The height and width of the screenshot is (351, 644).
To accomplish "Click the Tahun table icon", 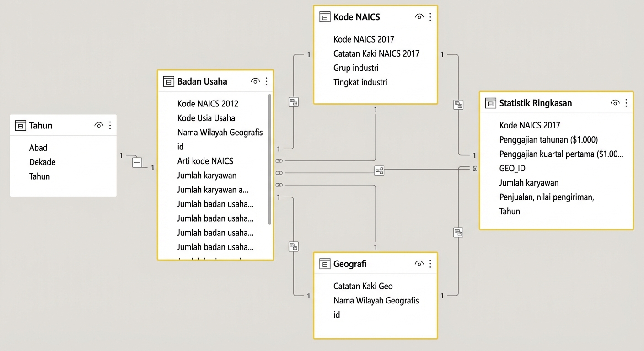I will (x=20, y=125).
